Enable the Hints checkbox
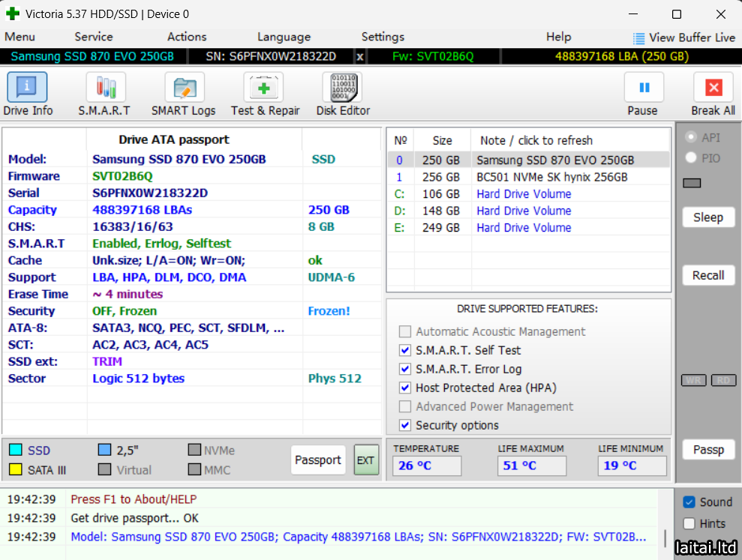This screenshot has height=560, width=742. (x=689, y=523)
